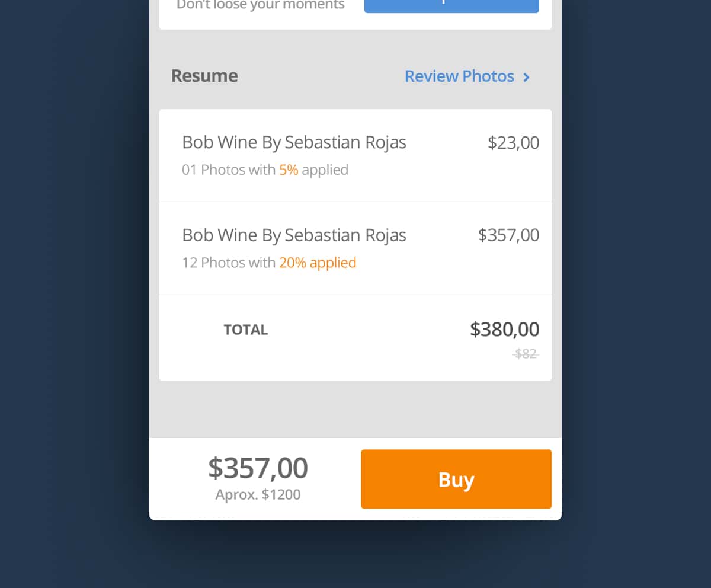Click the 01 Photos with text
This screenshot has height=588, width=711.
(x=229, y=170)
